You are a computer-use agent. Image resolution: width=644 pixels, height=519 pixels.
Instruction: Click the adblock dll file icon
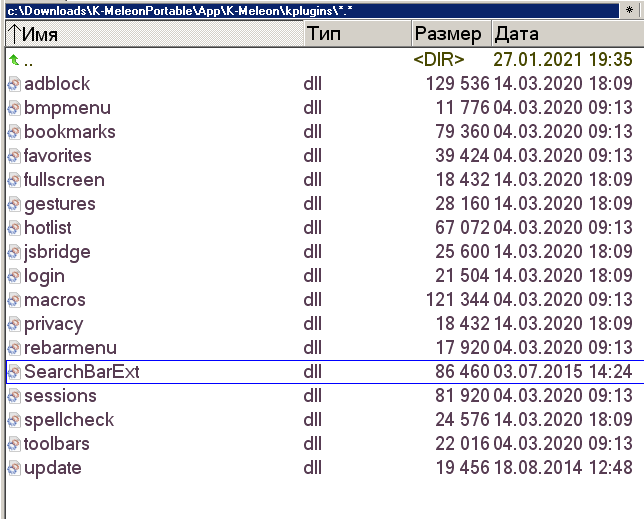[14, 84]
